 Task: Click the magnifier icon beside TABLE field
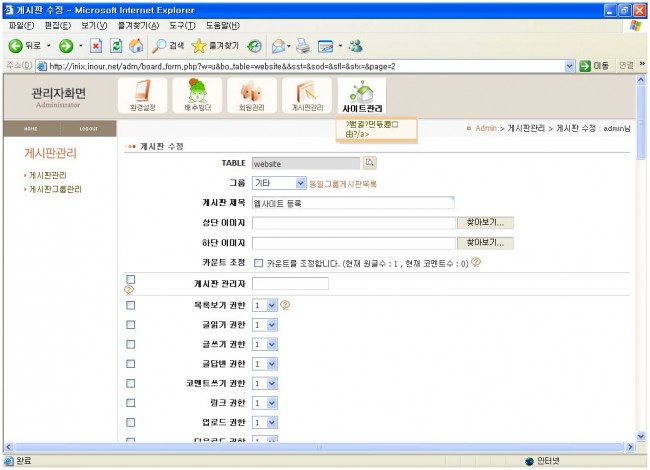(x=369, y=162)
